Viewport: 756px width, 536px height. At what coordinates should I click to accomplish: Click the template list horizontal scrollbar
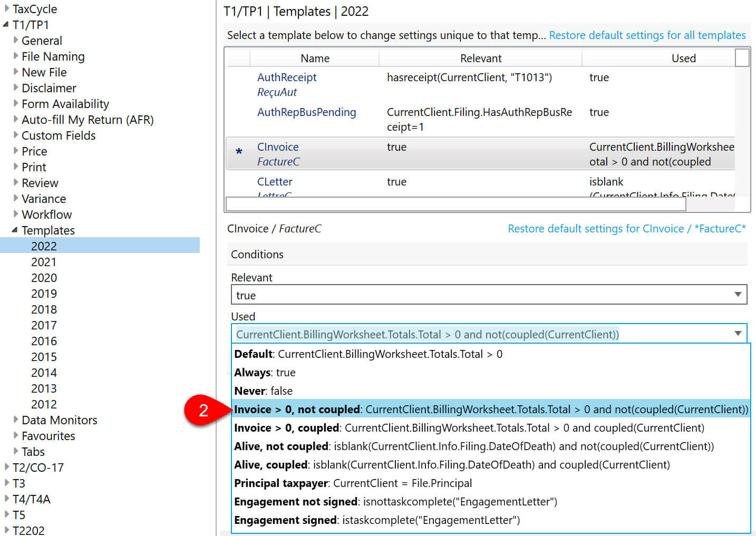[x=456, y=204]
